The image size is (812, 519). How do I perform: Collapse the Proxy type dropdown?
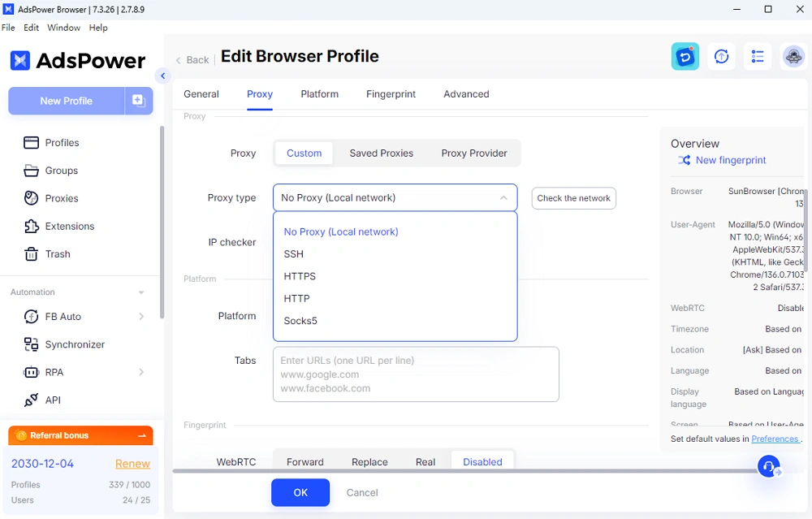coord(503,198)
